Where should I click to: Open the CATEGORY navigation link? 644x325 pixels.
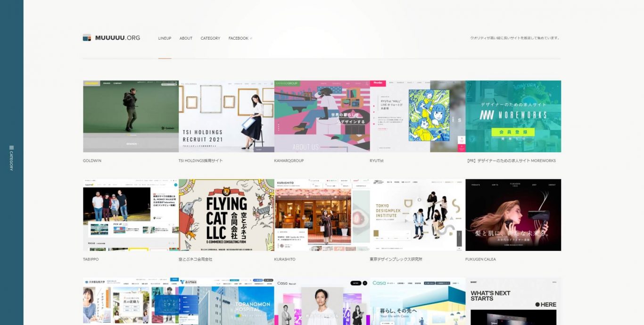click(x=210, y=38)
